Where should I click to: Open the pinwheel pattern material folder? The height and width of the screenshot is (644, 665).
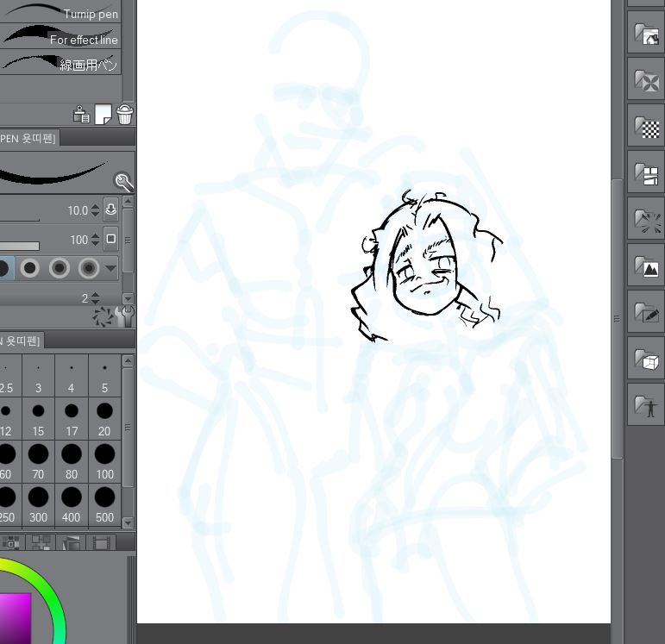646,80
